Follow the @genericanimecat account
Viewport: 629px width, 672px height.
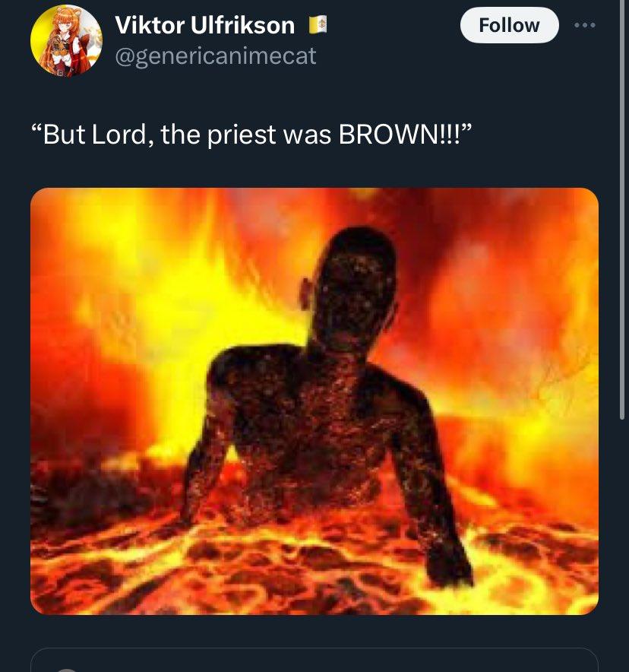[x=509, y=25]
